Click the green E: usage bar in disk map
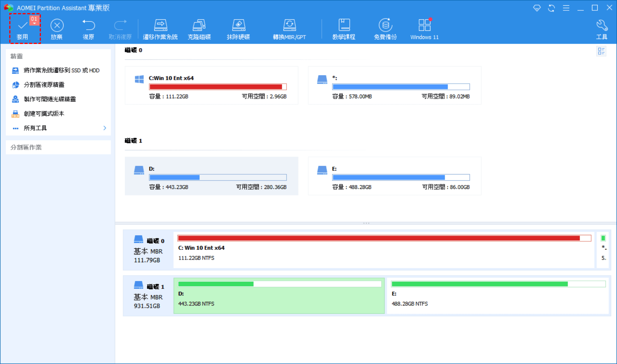The width and height of the screenshot is (617, 364). [498, 284]
